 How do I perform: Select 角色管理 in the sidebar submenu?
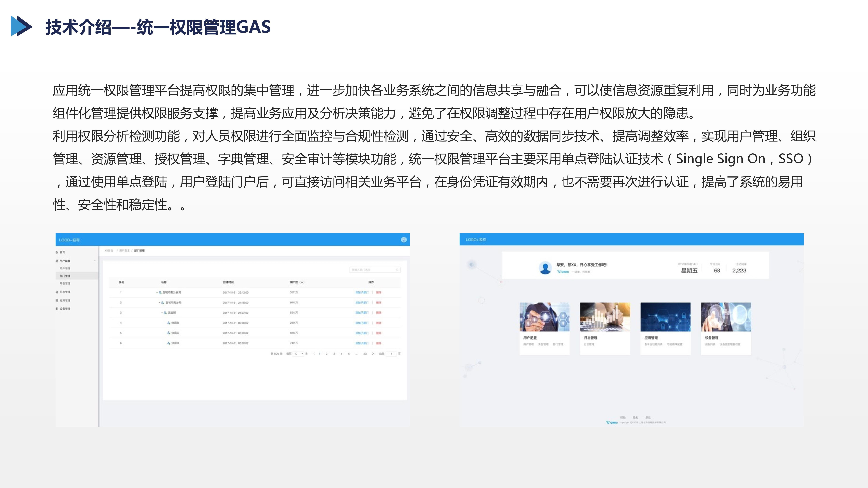coord(65,283)
